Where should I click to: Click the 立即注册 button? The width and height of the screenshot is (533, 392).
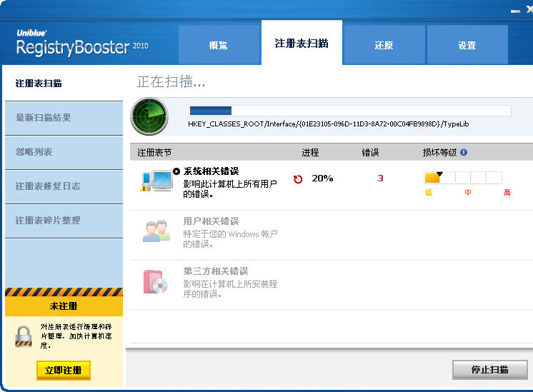[64, 371]
